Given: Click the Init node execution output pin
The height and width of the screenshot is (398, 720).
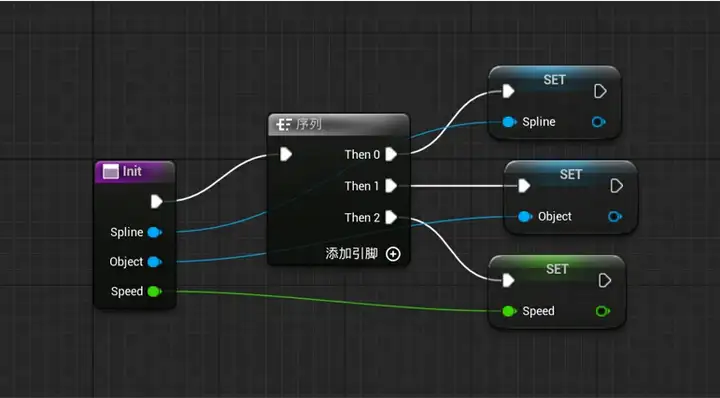Looking at the screenshot, I should coord(157,202).
